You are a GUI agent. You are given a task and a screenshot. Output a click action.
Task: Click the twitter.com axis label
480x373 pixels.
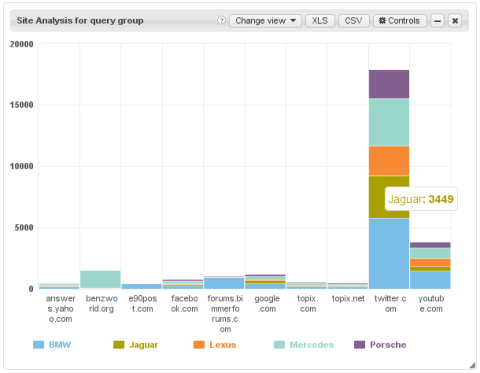click(390, 304)
